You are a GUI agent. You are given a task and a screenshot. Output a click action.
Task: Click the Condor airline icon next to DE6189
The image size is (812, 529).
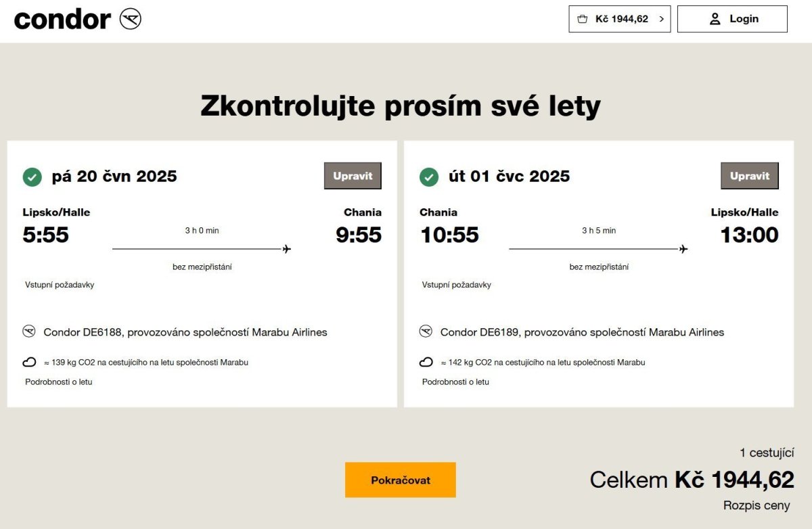[x=426, y=331]
